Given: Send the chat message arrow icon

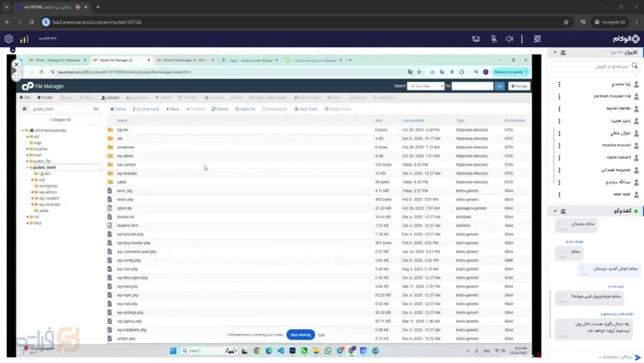Looking at the screenshot, I should 637,357.
